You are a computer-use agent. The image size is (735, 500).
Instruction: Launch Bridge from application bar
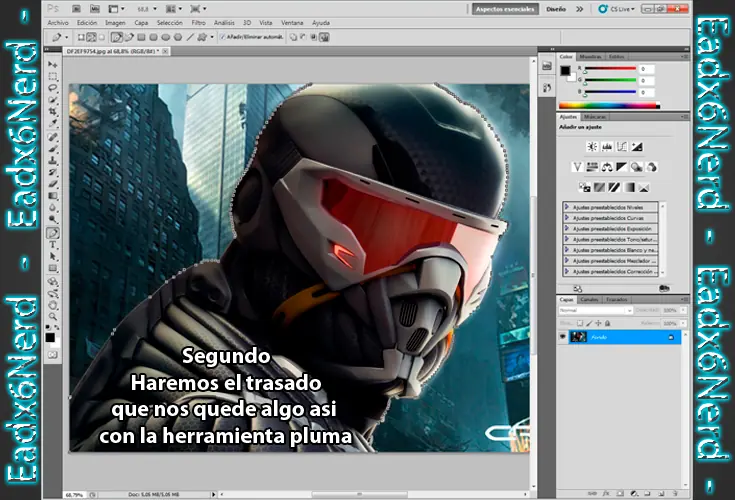tap(76, 9)
